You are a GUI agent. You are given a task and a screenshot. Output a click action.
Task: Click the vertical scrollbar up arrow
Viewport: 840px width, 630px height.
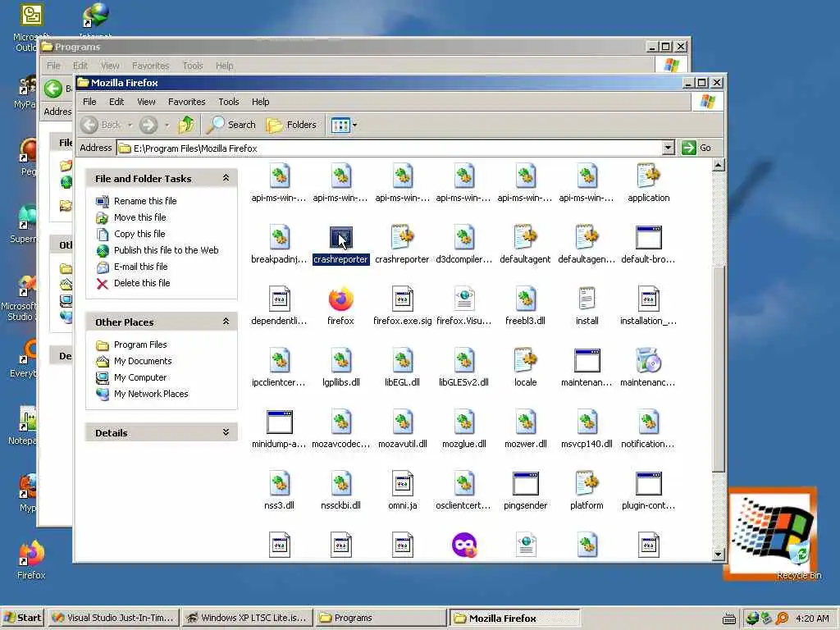719,165
